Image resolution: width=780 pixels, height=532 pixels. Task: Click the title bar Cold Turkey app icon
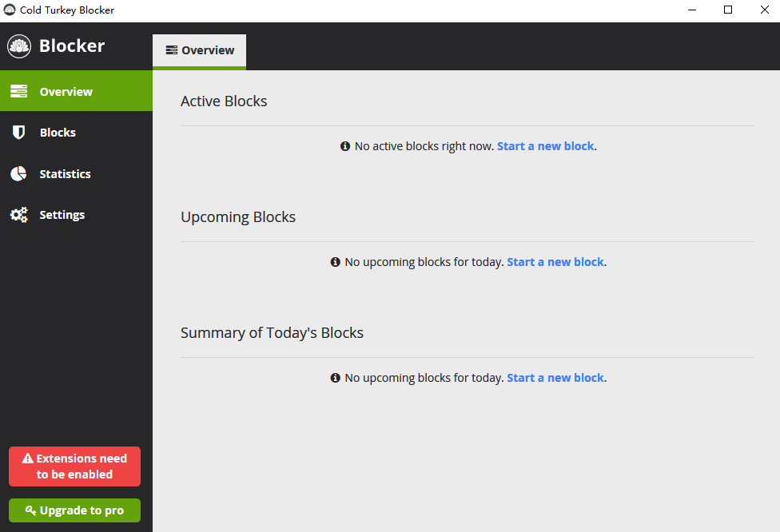[x=10, y=10]
